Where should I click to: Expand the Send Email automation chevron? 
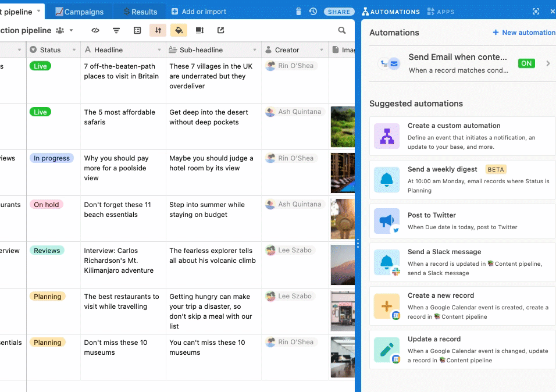pos(548,63)
